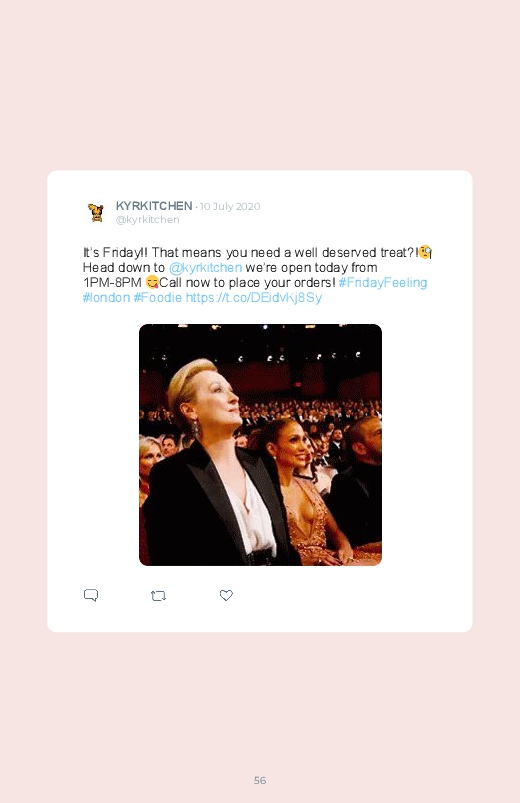Screen dimensions: 520x803
Task: Open the @kyrkitchen handle under name
Action: coord(148,219)
